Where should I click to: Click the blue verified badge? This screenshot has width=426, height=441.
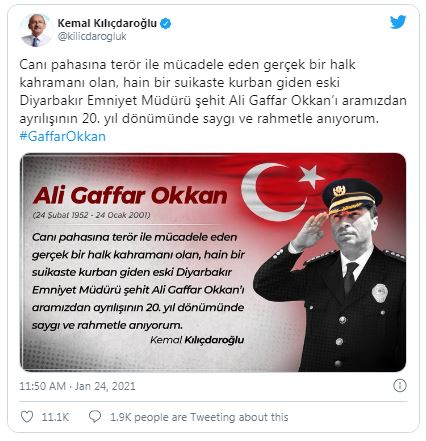[166, 23]
